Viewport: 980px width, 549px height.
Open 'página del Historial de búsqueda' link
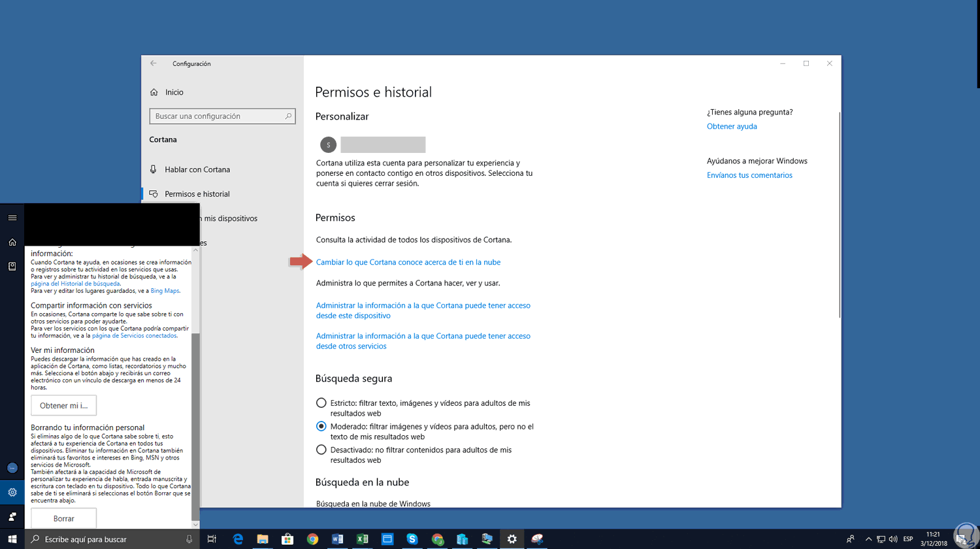click(75, 284)
